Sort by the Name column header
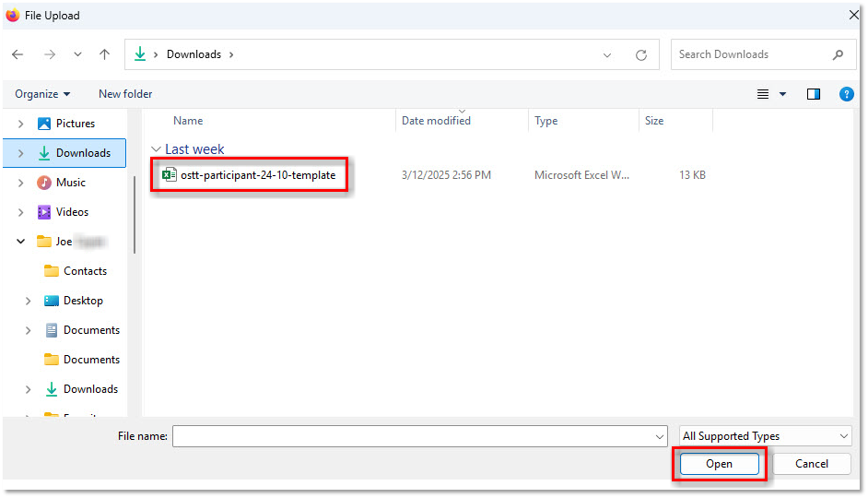Viewport: 868px width, 498px height. point(188,121)
